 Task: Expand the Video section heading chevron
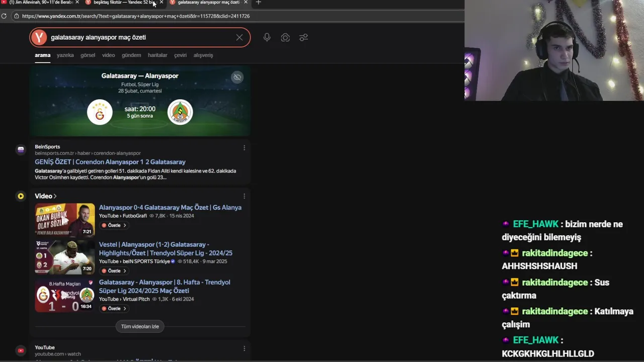pos(55,196)
